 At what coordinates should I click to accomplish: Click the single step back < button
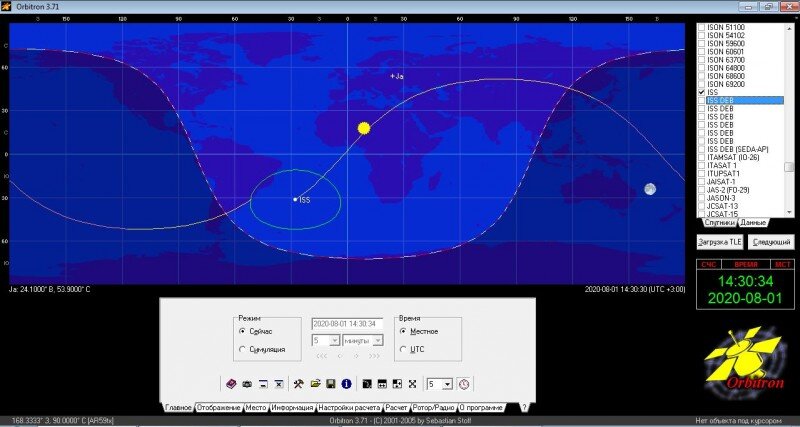[340, 356]
